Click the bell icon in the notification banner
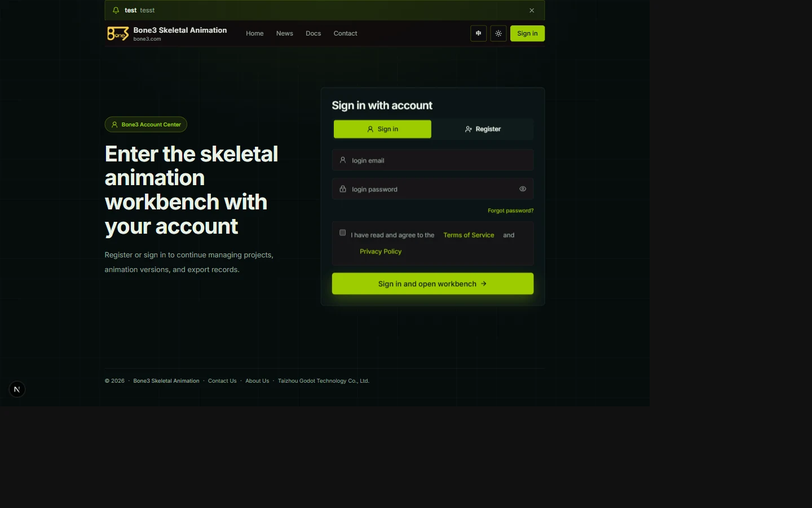 [116, 10]
